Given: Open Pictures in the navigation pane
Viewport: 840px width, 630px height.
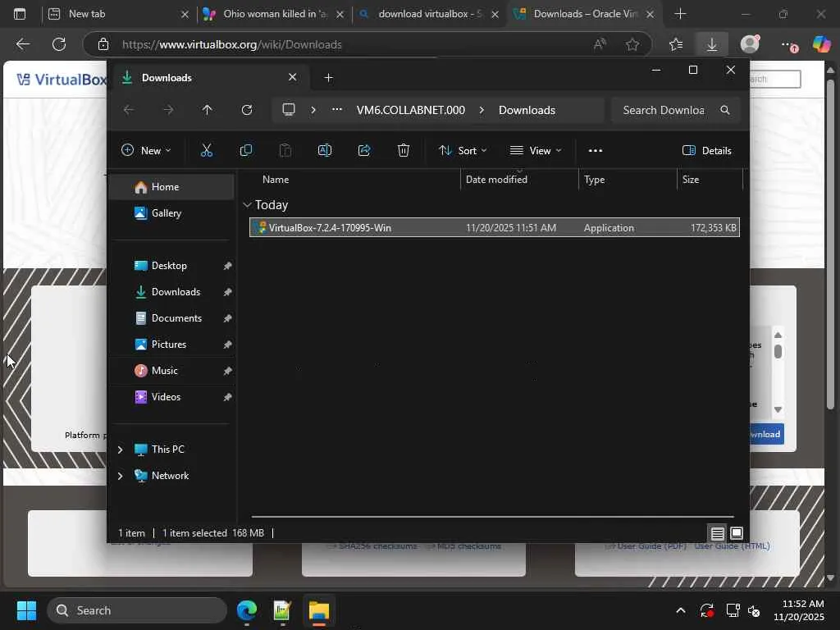Looking at the screenshot, I should pos(172,345).
